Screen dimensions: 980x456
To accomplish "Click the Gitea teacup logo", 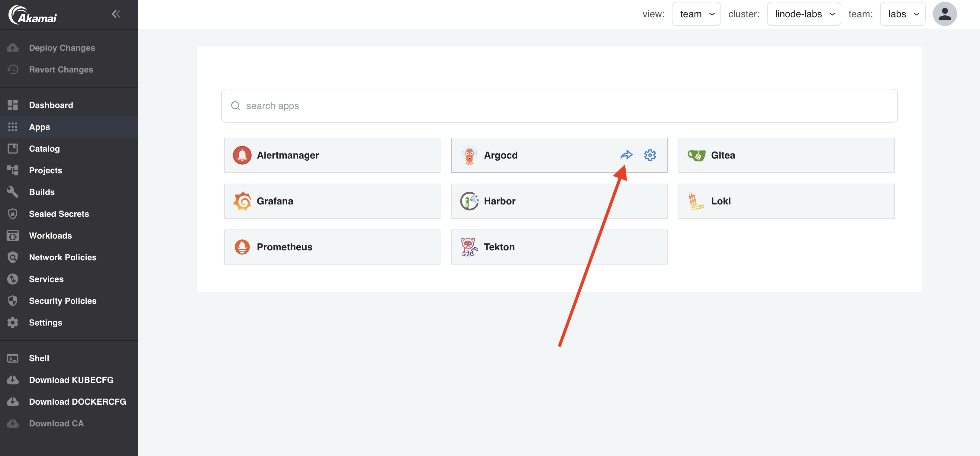I will pyautogui.click(x=696, y=155).
